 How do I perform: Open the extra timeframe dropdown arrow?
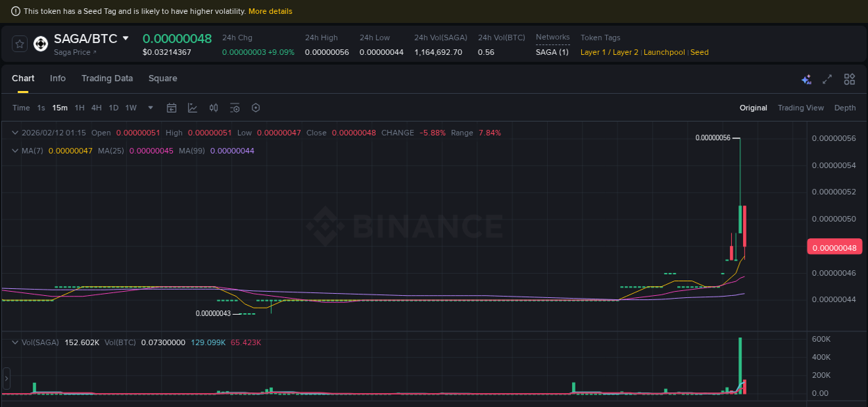coord(150,108)
